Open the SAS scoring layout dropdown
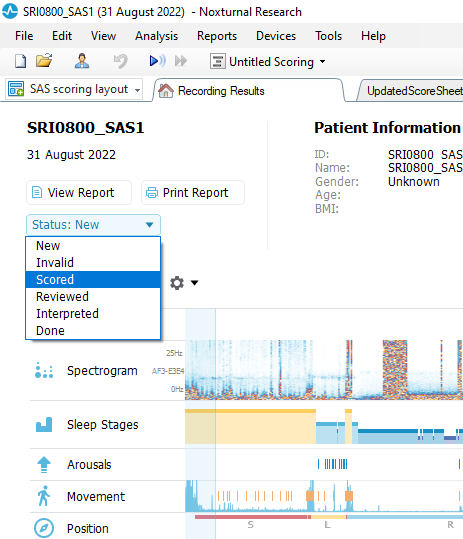Image resolution: width=463 pixels, height=539 pixels. 75,89
